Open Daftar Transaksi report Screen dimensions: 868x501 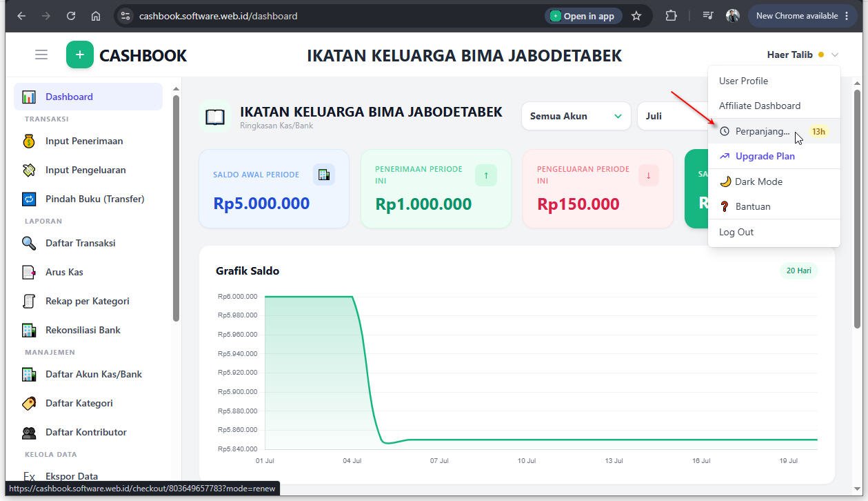click(x=88, y=243)
